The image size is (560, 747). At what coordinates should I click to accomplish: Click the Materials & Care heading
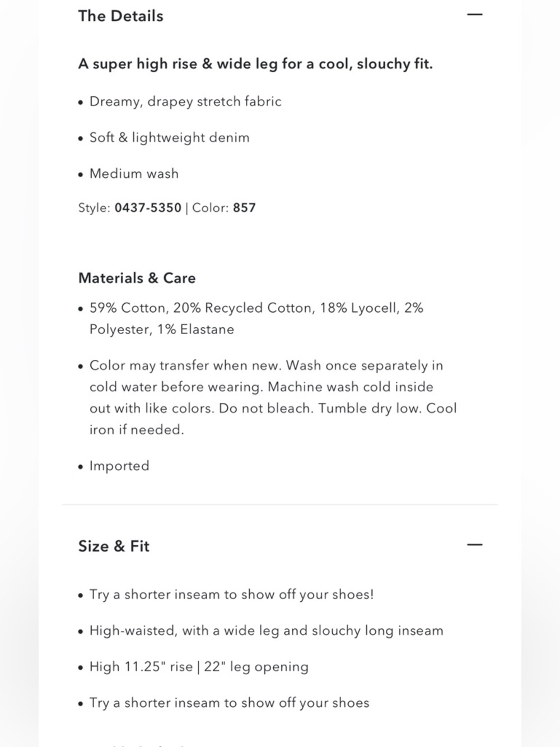pyautogui.click(x=137, y=279)
